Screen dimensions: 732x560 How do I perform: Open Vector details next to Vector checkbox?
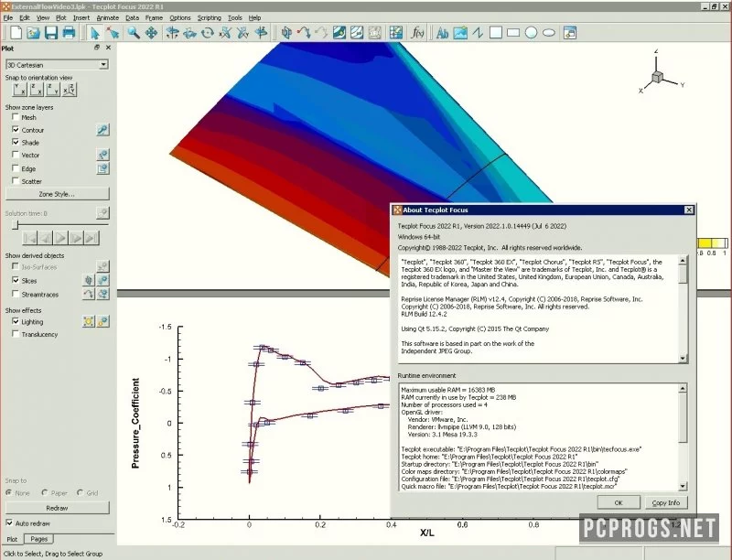click(102, 155)
